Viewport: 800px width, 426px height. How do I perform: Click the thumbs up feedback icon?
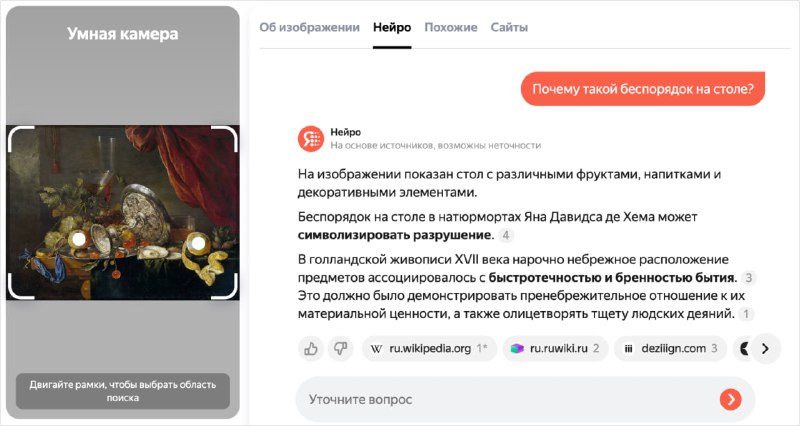(x=311, y=348)
